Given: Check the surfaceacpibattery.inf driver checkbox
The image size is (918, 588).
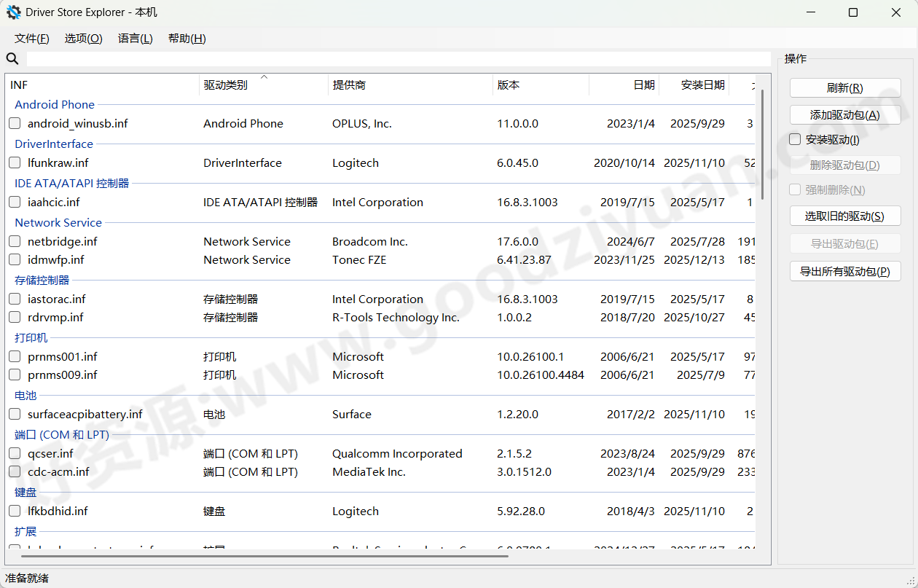Looking at the screenshot, I should coord(14,414).
